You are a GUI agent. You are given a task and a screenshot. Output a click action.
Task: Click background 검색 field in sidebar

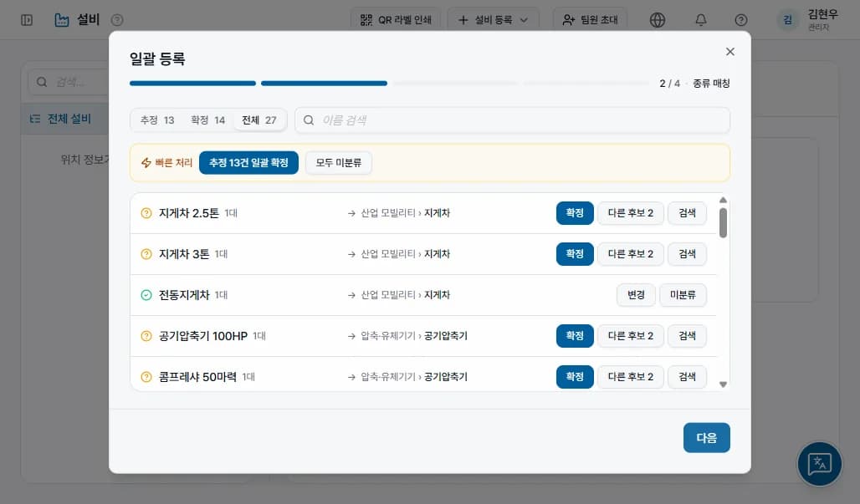(69, 82)
